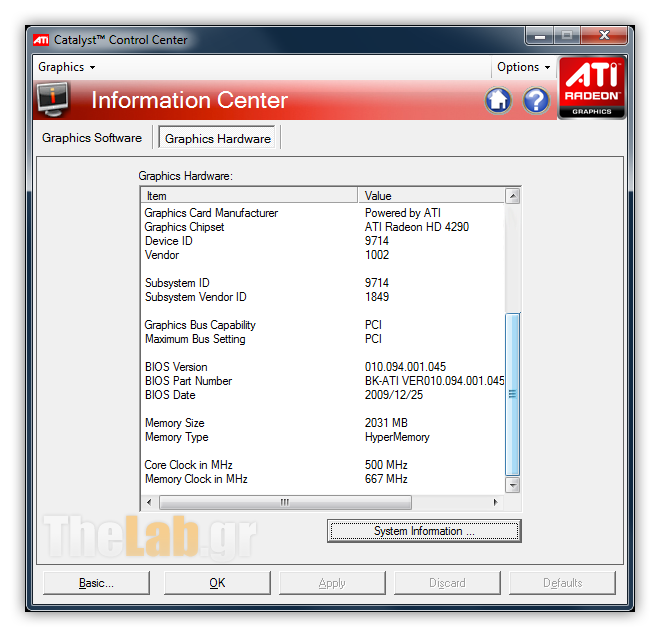Click the ATI Radeon HD 4290 value
This screenshot has width=660, height=637.
click(417, 227)
